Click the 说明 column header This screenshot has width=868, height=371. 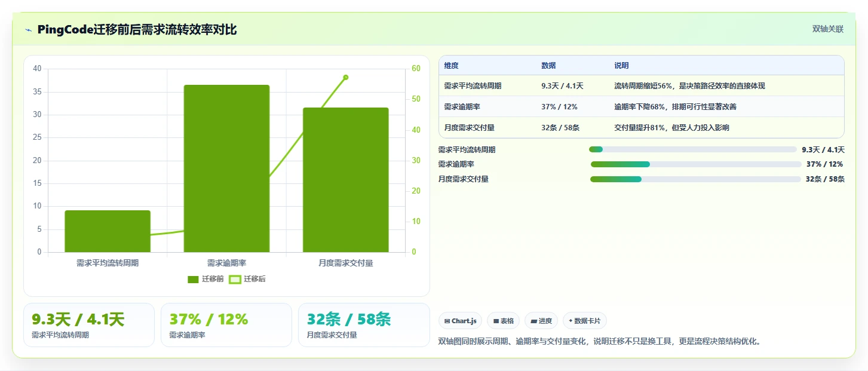pyautogui.click(x=621, y=66)
